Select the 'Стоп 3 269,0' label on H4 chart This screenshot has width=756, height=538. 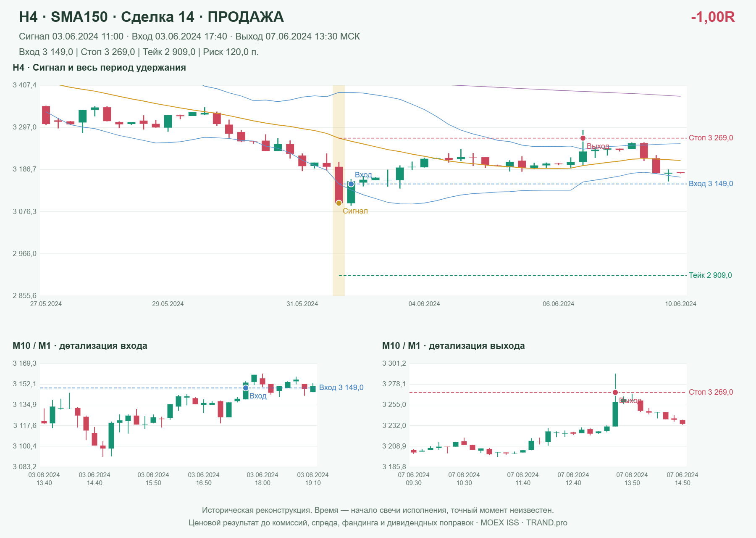click(x=711, y=138)
